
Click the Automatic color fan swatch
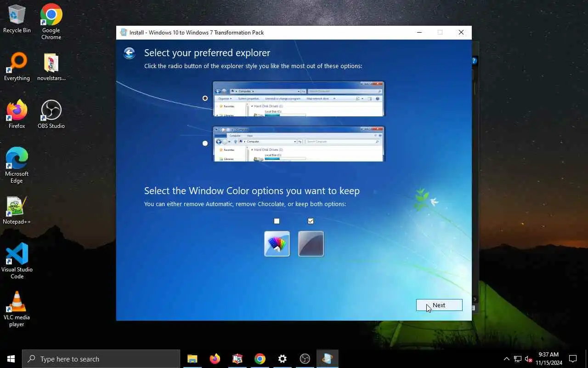pyautogui.click(x=277, y=244)
